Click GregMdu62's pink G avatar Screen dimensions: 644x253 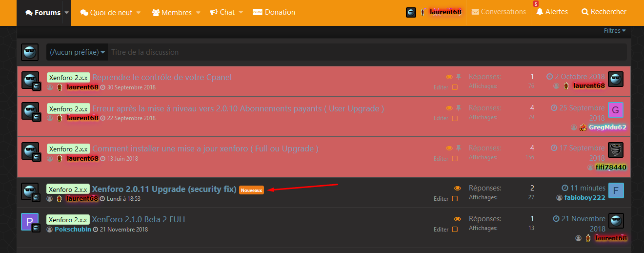point(616,110)
